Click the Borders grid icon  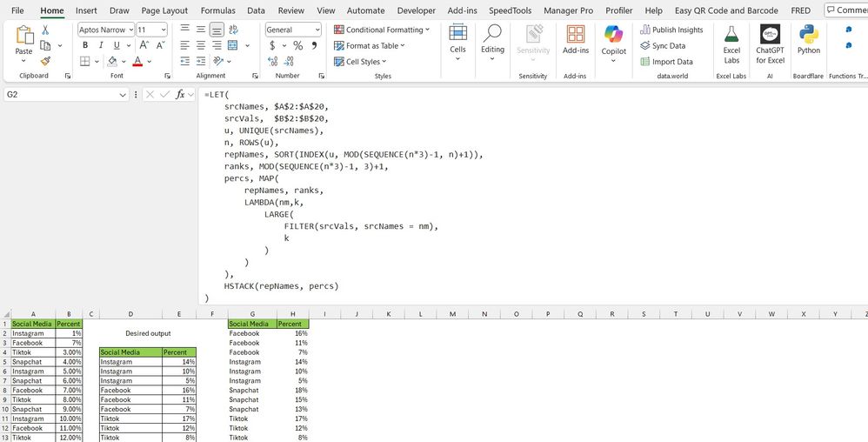pyautogui.click(x=84, y=61)
